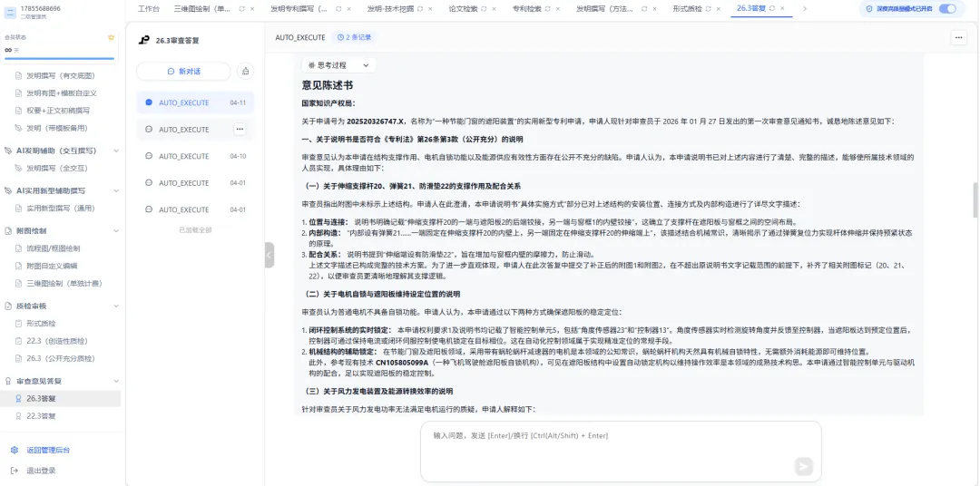Click the blue membership status progress bar
The image size is (980, 486).
[x=59, y=59]
